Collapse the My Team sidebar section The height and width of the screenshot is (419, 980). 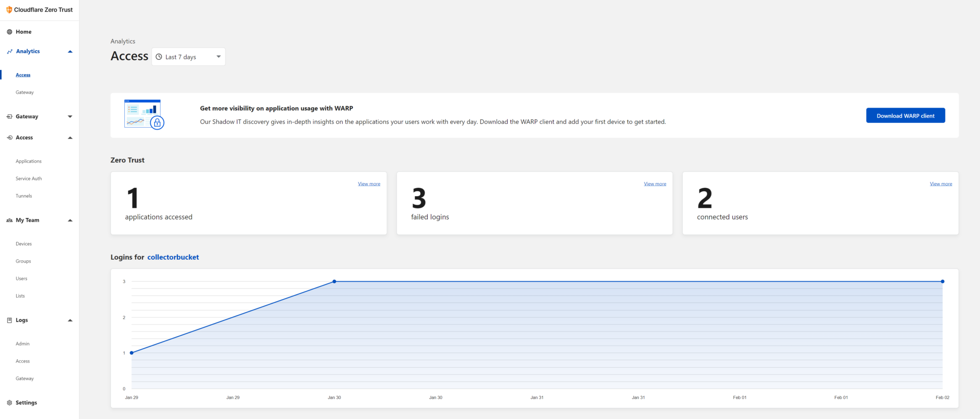click(x=70, y=221)
